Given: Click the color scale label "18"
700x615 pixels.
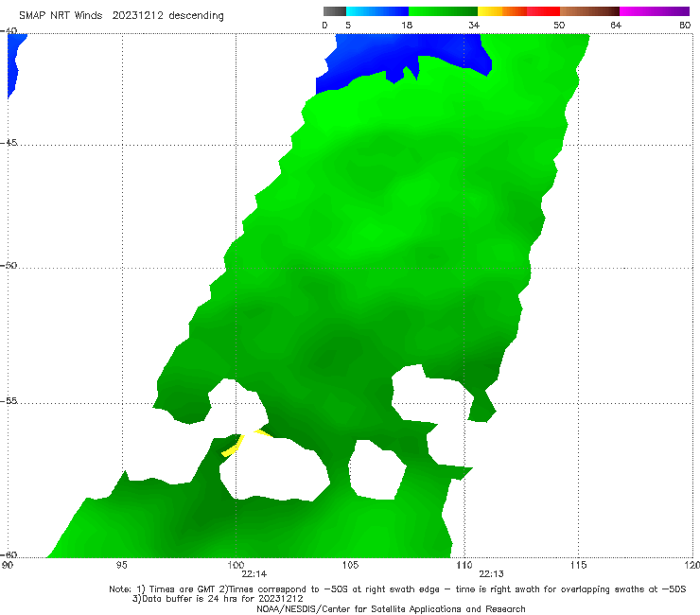Looking at the screenshot, I should 407,26.
